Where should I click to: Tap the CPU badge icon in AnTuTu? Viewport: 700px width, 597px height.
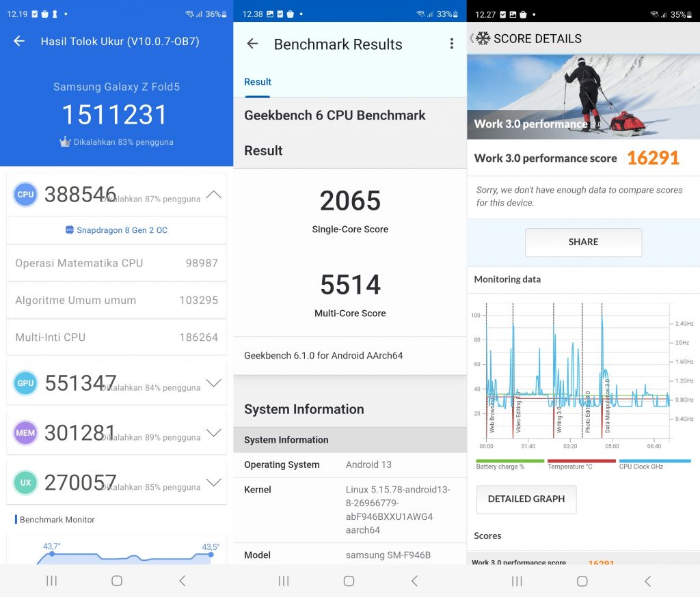[25, 195]
